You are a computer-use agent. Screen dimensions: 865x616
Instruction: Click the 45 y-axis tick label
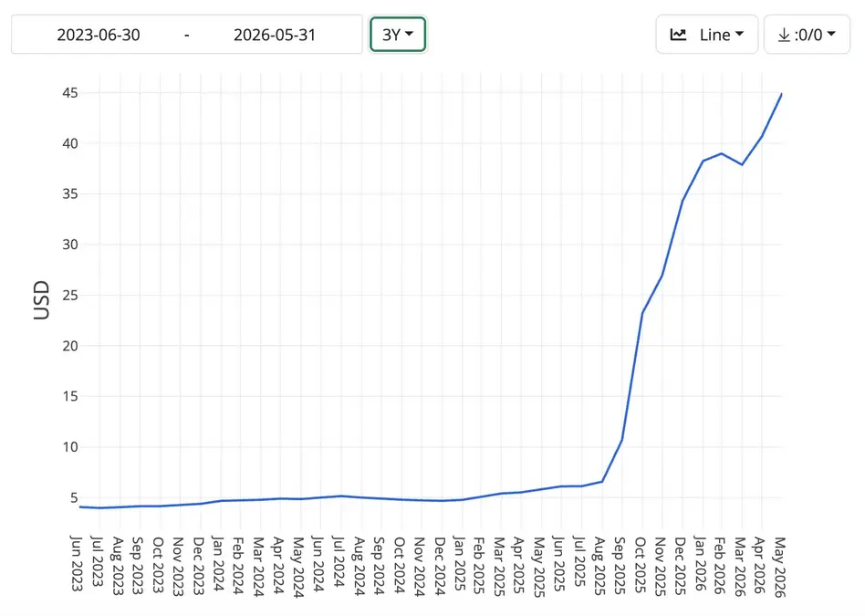pyautogui.click(x=70, y=93)
